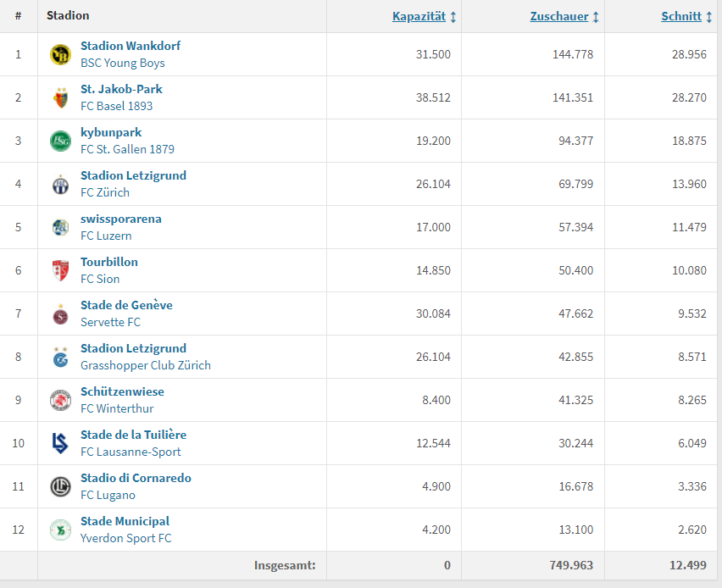Select capacity value 38.512
The image size is (722, 588).
click(433, 97)
